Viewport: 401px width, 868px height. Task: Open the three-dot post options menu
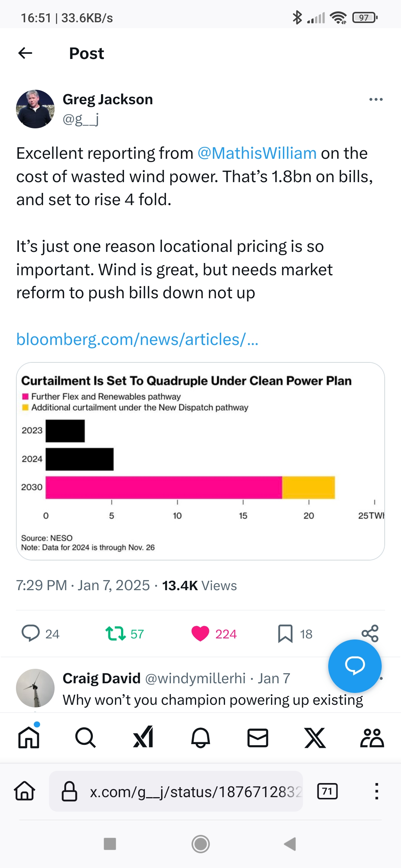[x=376, y=99]
